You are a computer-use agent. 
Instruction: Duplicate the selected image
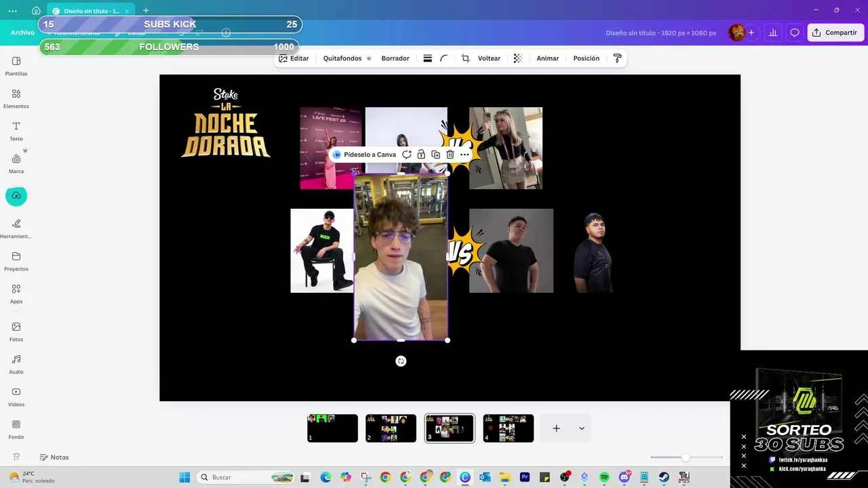(x=435, y=155)
